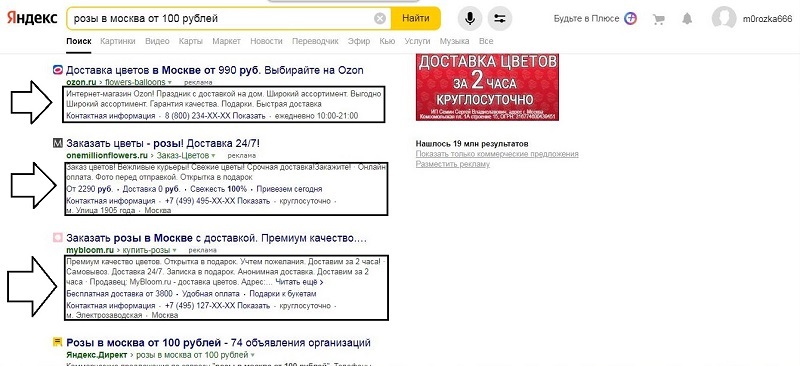Expand the onemillionflowers Заказ-Цветов dropdown arrow
The width and height of the screenshot is (800, 366).
[213, 155]
